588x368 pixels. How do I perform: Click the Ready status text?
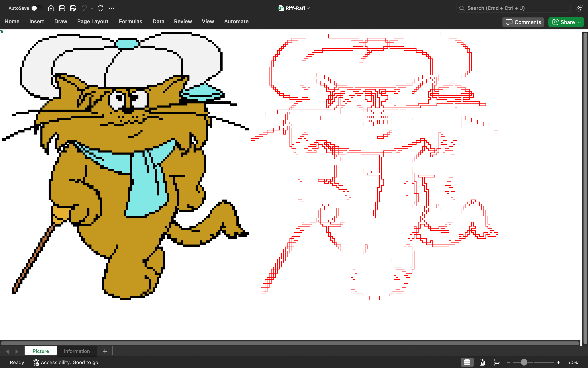[17, 362]
